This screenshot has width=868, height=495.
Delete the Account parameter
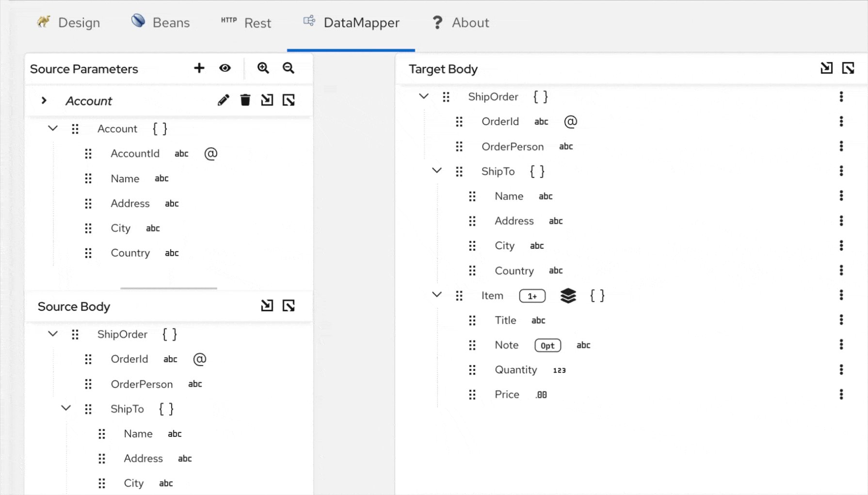[x=245, y=100]
